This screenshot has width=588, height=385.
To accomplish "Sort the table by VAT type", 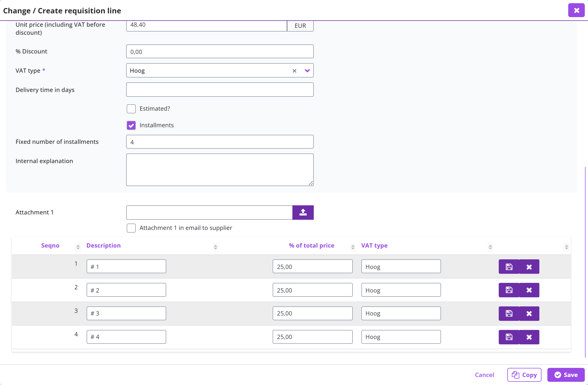I will pyautogui.click(x=490, y=247).
